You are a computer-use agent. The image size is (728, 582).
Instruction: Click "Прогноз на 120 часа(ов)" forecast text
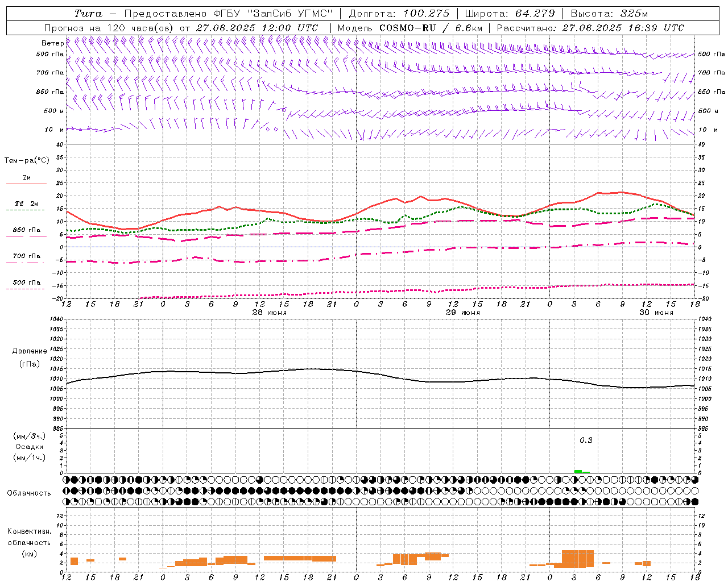(109, 28)
